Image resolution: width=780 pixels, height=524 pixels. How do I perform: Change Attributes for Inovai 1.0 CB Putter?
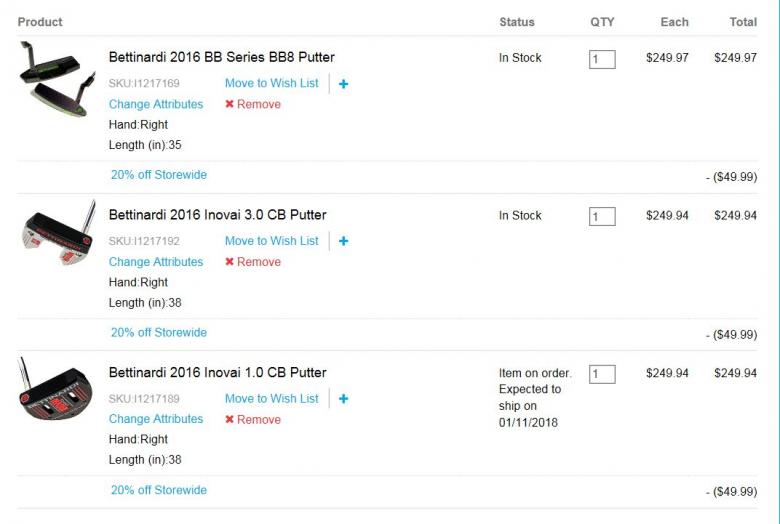point(156,419)
